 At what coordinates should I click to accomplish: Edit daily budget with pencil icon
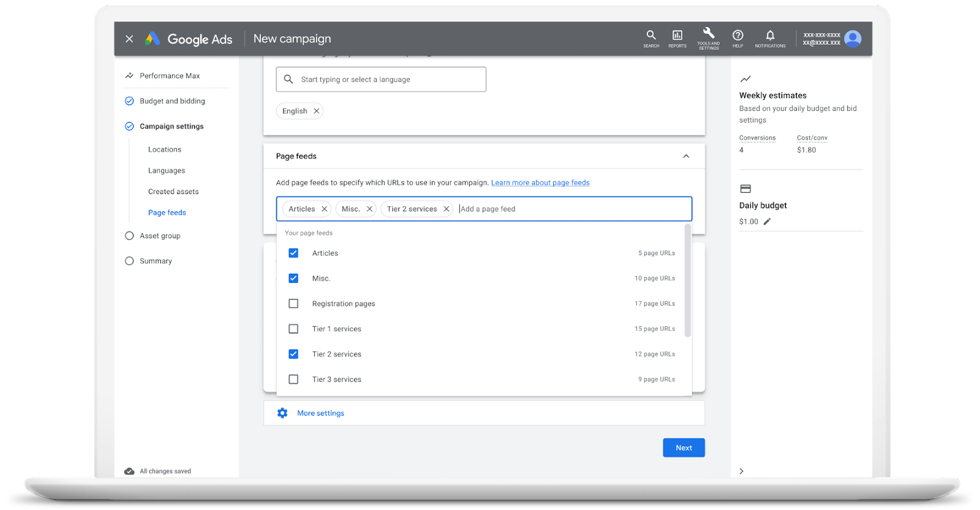[767, 222]
